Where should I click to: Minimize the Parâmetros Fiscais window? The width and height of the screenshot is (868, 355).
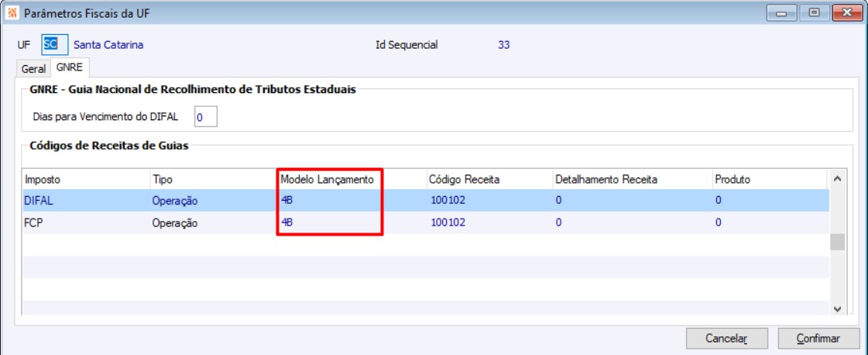tap(781, 13)
